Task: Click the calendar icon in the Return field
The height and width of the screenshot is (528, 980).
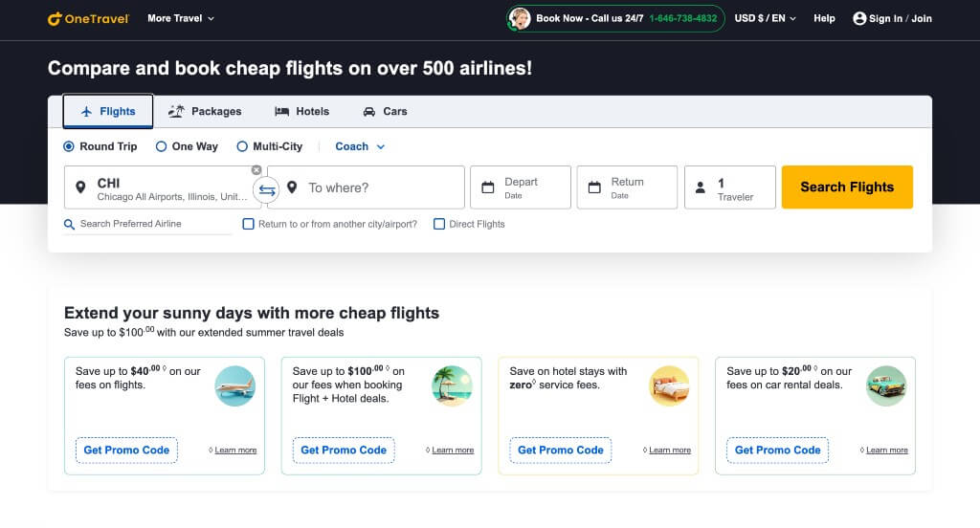Action: coord(594,187)
